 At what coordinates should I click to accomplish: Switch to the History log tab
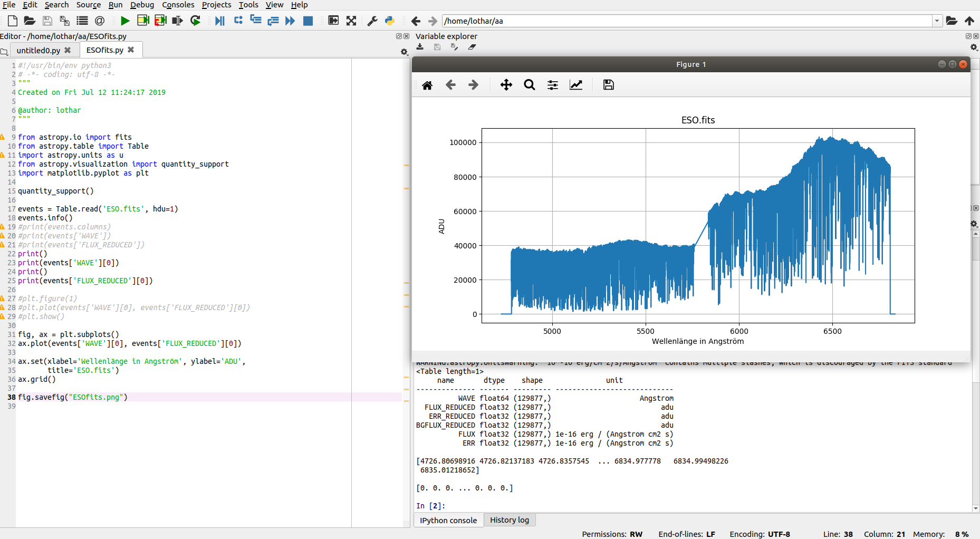[509, 520]
